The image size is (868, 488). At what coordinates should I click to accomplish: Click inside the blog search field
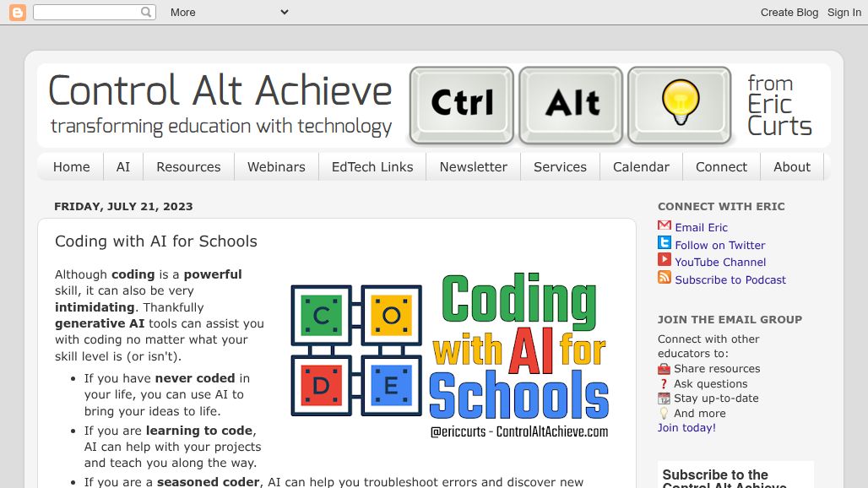click(x=89, y=12)
